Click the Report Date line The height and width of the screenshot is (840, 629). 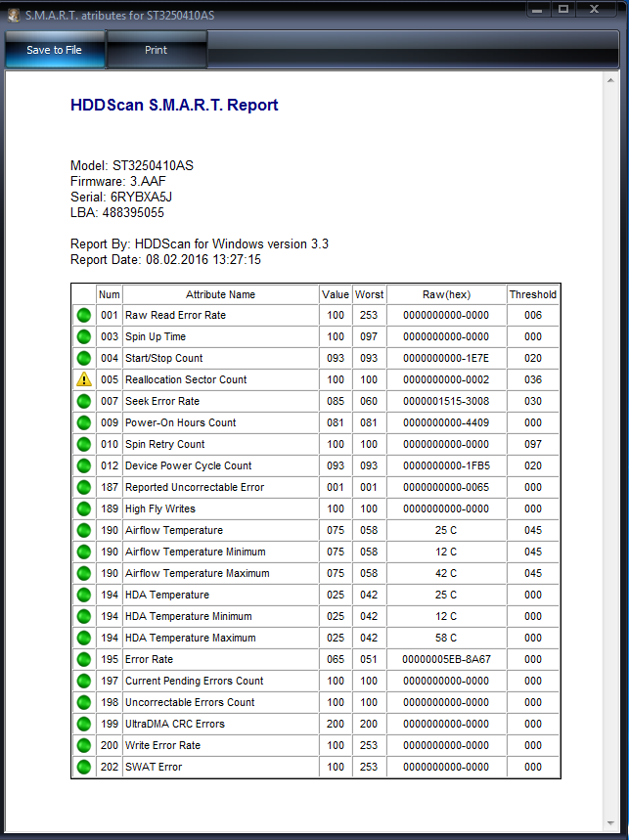click(x=165, y=259)
